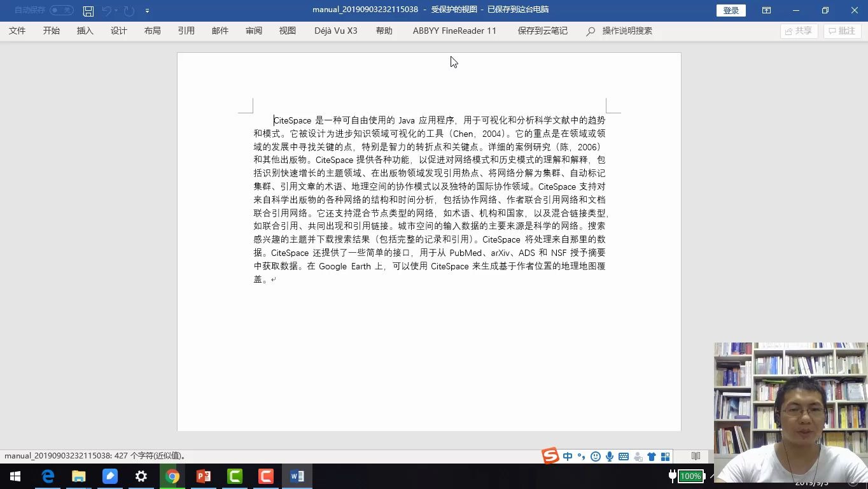
Task: Click the Save icon on Quick Access Toolbar
Action: [88, 10]
